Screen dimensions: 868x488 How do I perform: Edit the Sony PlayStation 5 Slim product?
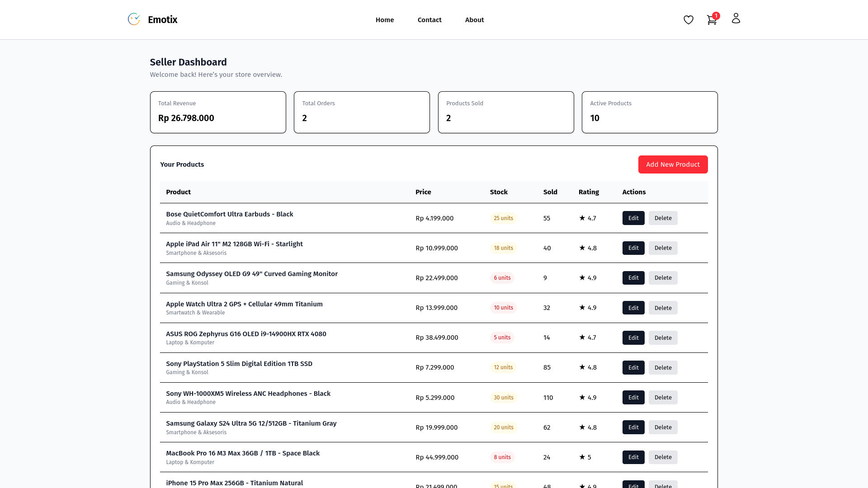[x=633, y=367]
